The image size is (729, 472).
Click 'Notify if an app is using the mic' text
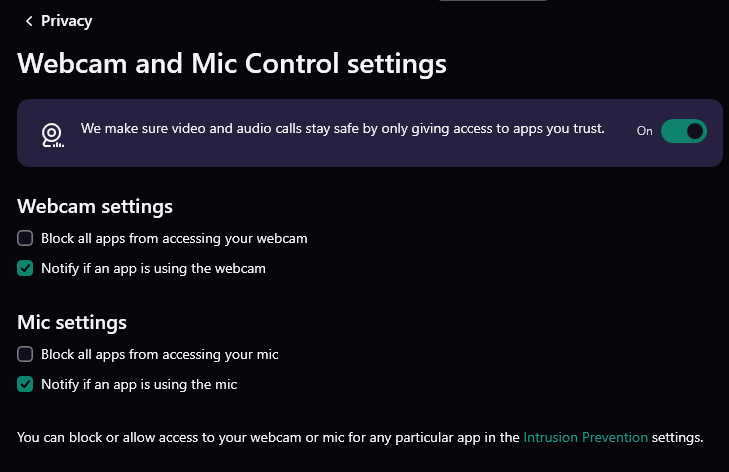click(x=139, y=383)
